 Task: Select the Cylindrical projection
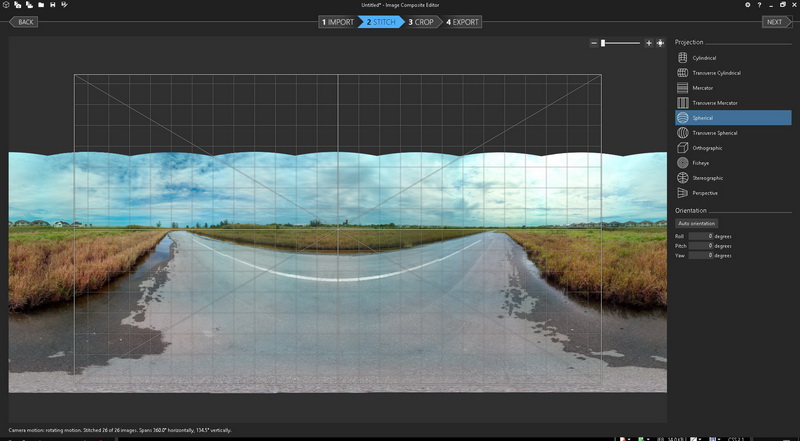(704, 58)
